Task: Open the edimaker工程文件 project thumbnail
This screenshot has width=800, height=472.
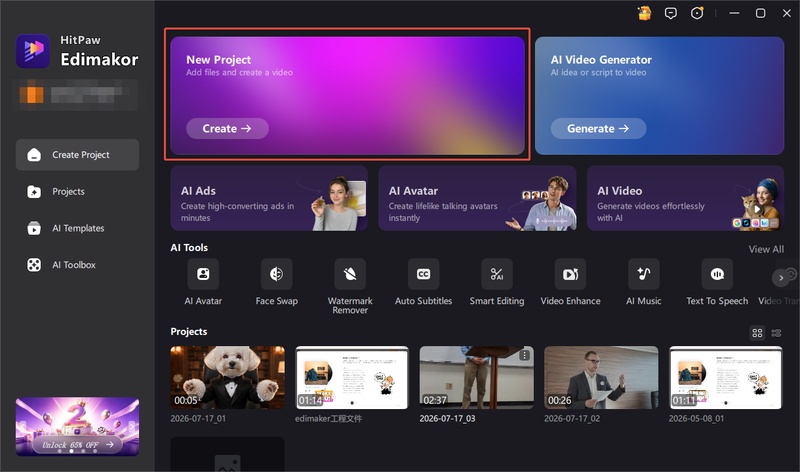Action: (x=352, y=378)
